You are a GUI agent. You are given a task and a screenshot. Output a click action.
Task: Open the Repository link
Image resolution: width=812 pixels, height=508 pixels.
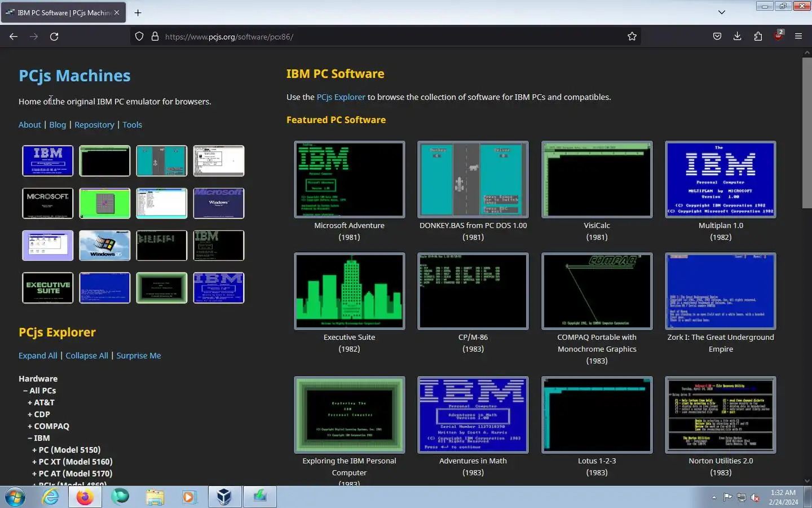(x=94, y=125)
